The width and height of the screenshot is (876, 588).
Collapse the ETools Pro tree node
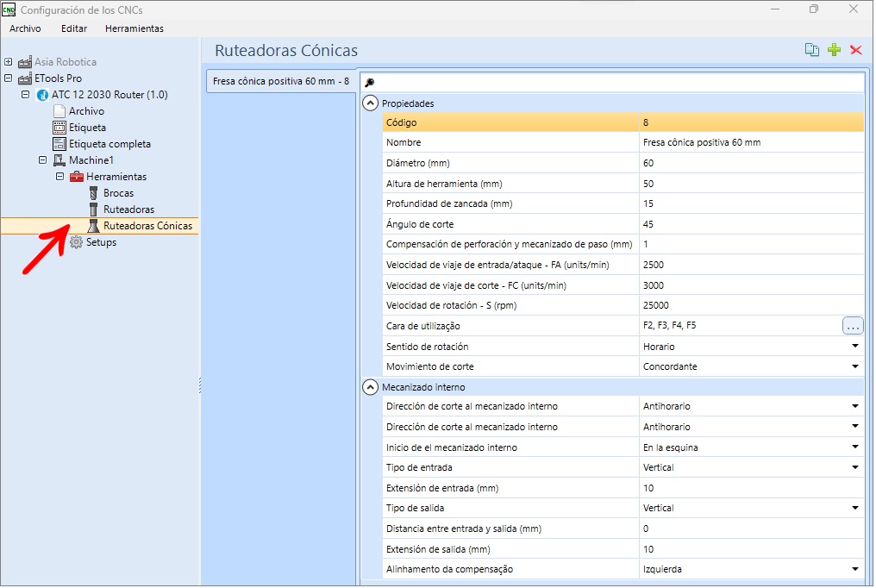coord(9,78)
